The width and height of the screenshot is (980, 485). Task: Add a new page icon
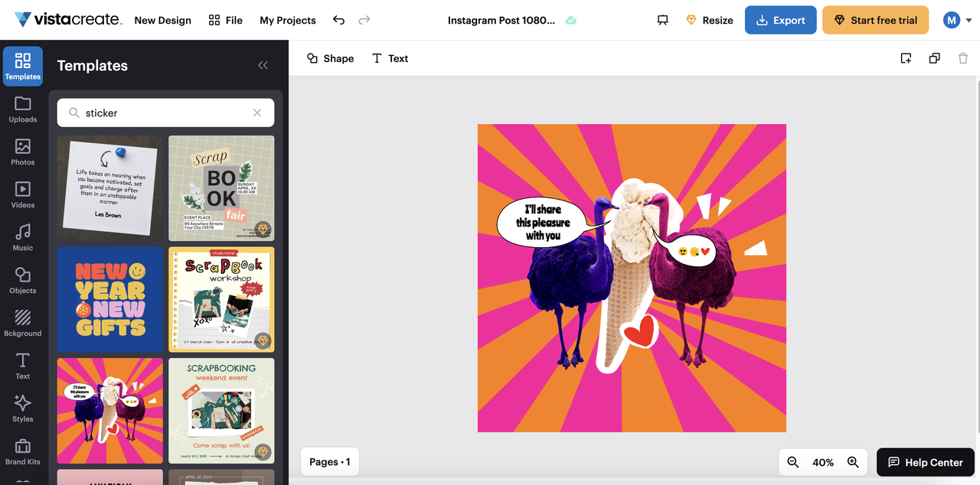coord(906,58)
